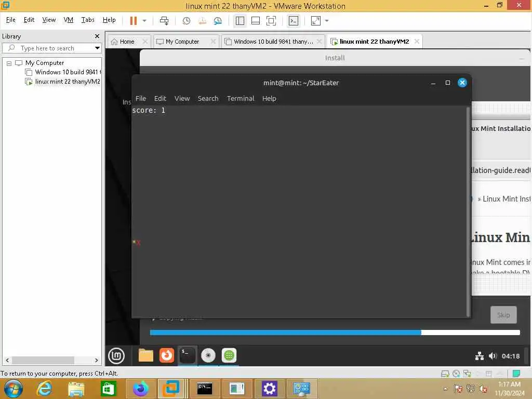The height and width of the screenshot is (399, 532).
Task: Open VMware Help menu
Action: click(109, 20)
